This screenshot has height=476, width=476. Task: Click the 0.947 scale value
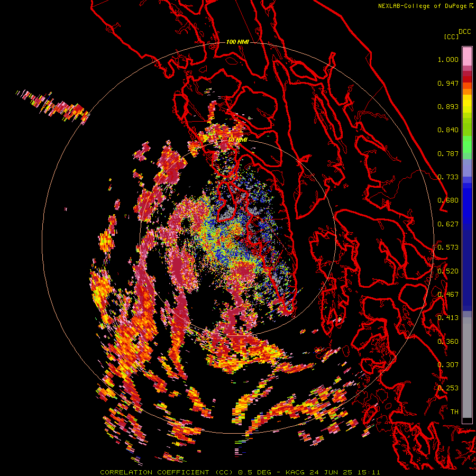click(x=448, y=83)
